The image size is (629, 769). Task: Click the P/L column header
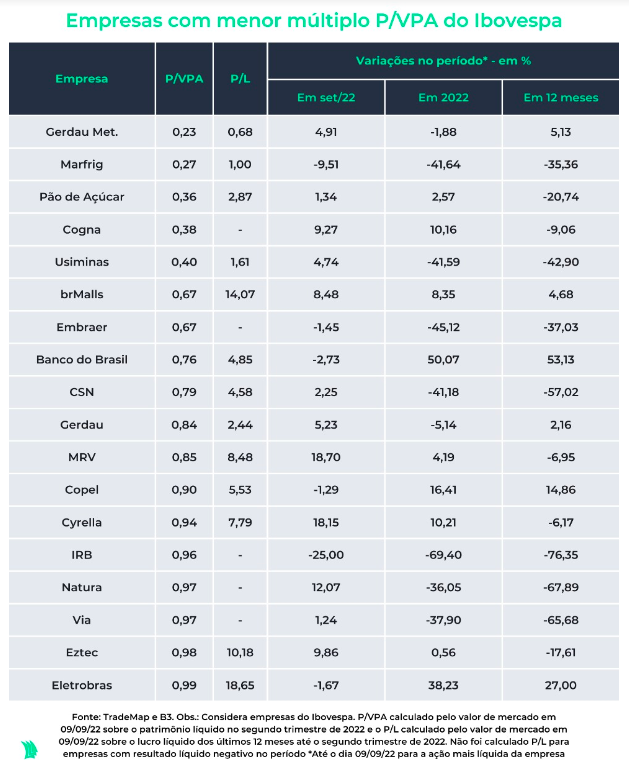pyautogui.click(x=240, y=78)
